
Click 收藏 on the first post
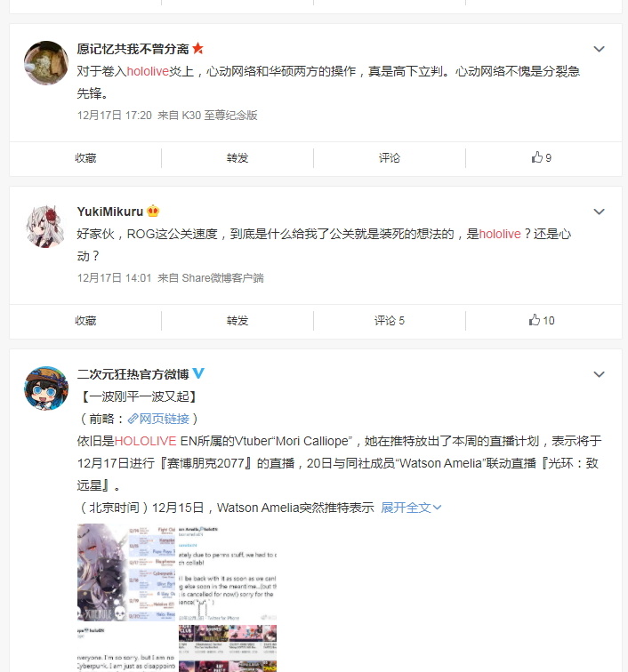(x=85, y=158)
